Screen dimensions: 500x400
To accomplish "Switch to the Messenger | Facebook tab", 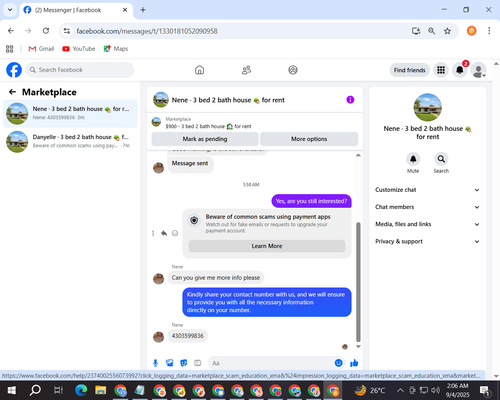I will (x=76, y=10).
